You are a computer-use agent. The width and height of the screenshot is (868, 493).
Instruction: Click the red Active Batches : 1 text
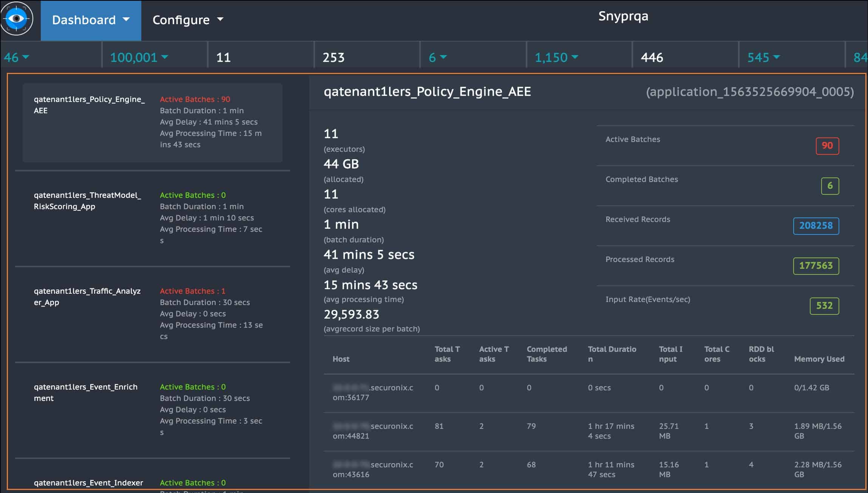[x=192, y=291]
